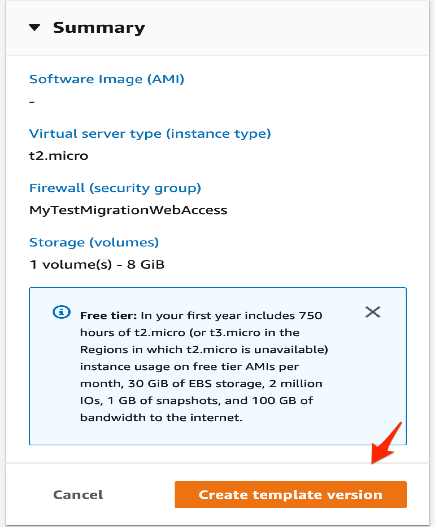Click the dash placeholder under Software Image
Image resolution: width=436 pixels, height=528 pixels.
[x=32, y=102]
